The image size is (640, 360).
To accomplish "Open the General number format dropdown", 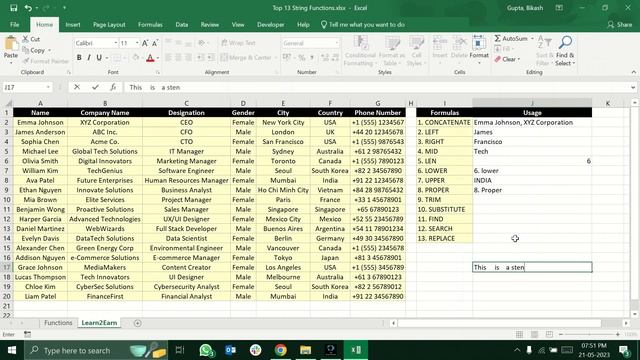I will point(337,43).
